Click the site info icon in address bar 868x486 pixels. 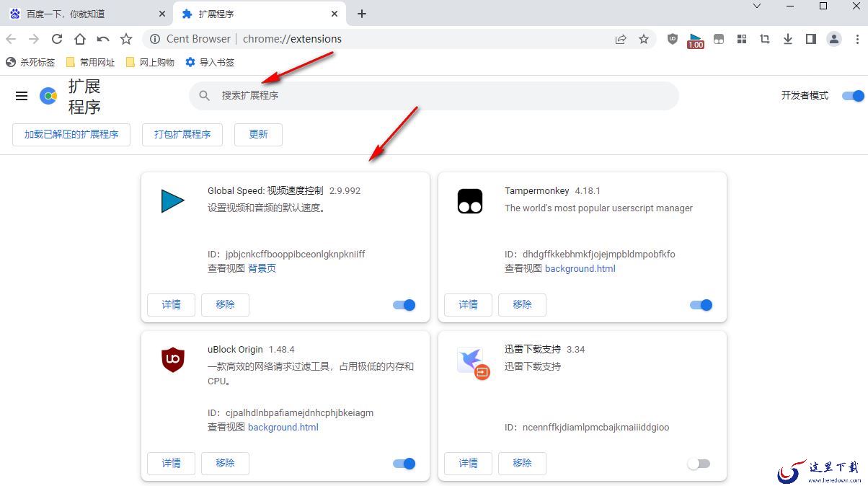(154, 39)
